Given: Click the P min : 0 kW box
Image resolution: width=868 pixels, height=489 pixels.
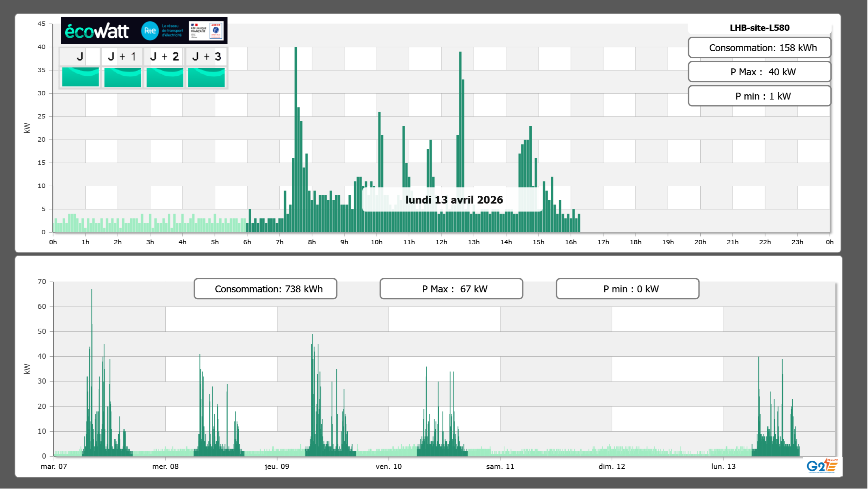Looking at the screenshot, I should pos(627,289).
